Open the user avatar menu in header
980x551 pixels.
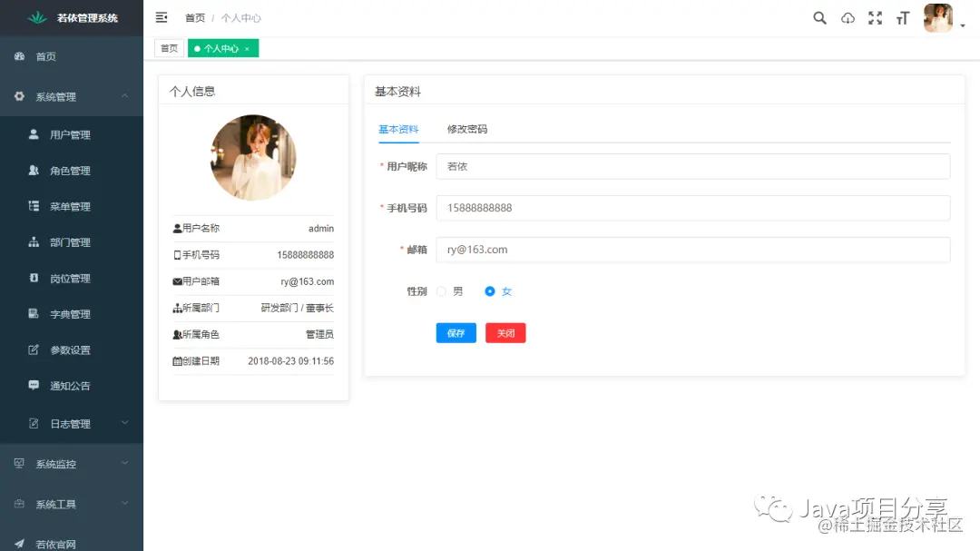(x=938, y=18)
